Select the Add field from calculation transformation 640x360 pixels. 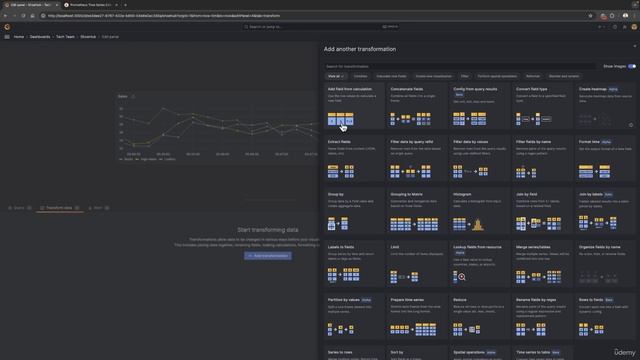pyautogui.click(x=354, y=107)
